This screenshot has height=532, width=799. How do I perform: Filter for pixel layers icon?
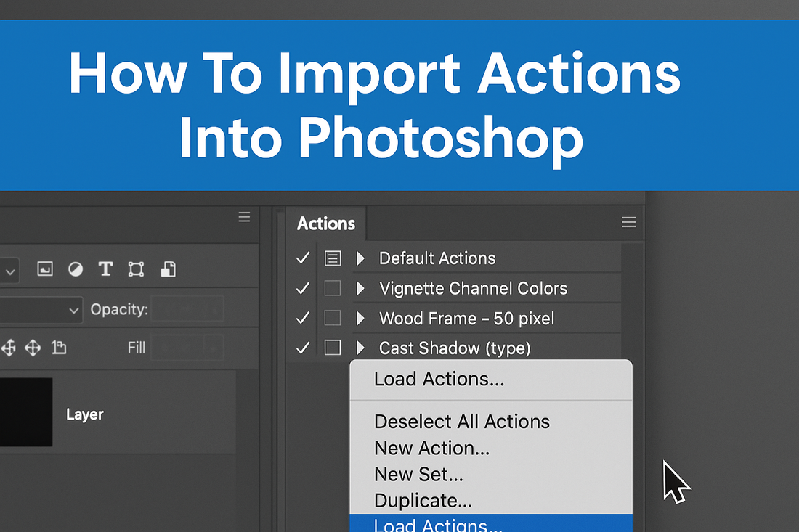45,269
